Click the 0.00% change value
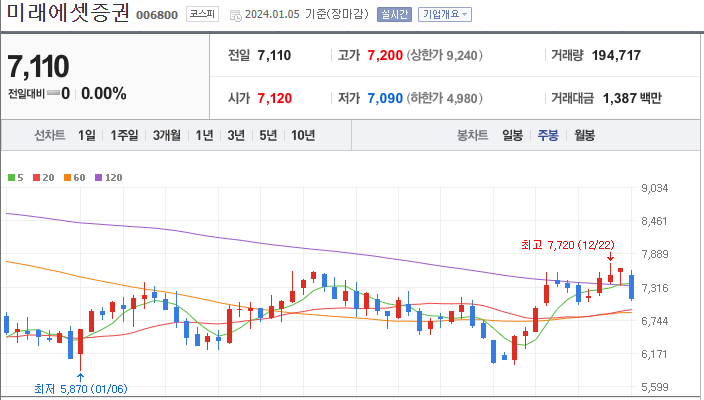 click(104, 93)
